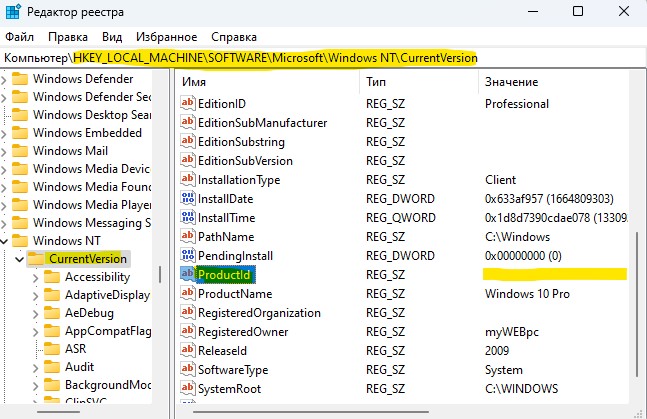Click the Accessibility folder icon
Viewport: 647px width, 419px height.
click(52, 277)
